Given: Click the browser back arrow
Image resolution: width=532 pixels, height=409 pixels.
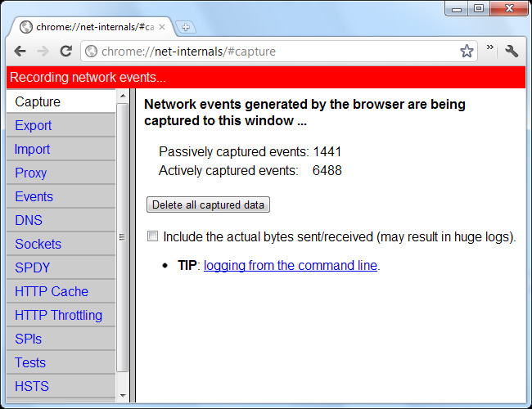Looking at the screenshot, I should 20,52.
